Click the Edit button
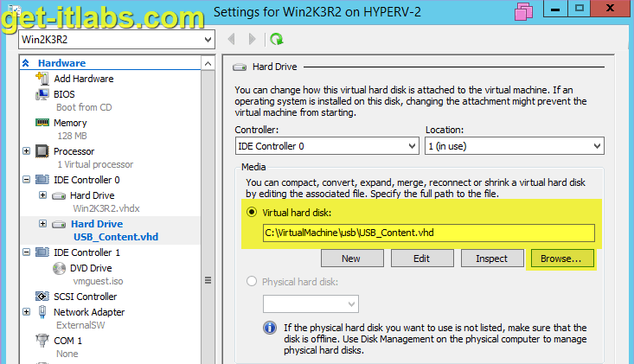634x364 pixels. click(422, 259)
